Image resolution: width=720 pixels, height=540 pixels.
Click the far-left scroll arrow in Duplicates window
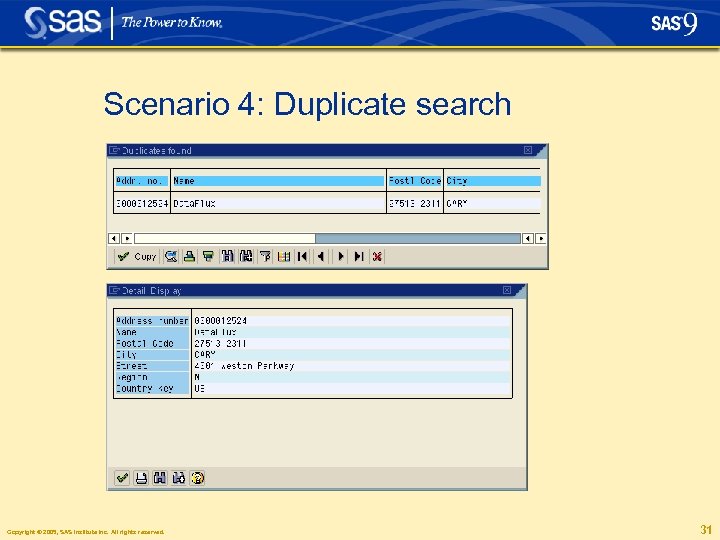(113, 238)
